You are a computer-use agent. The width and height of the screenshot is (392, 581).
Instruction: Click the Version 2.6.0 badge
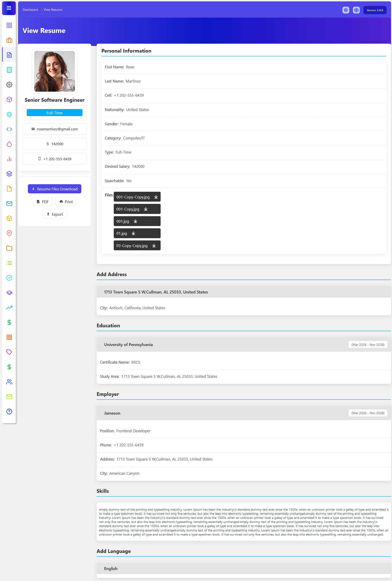point(374,10)
